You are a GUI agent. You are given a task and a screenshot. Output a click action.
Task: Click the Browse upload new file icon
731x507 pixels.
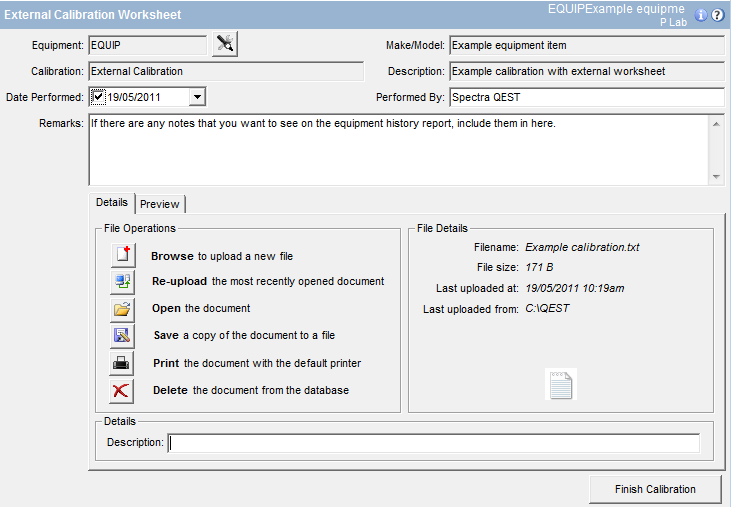pos(122,256)
